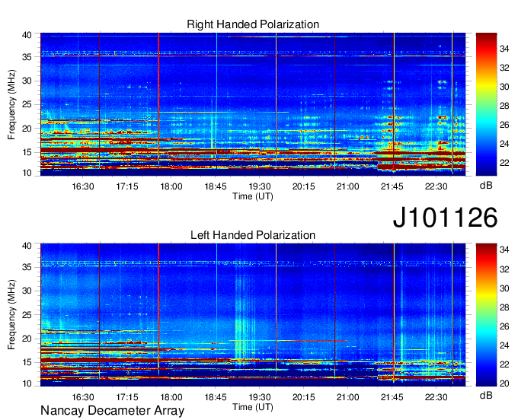Click the lower dB color scale bar
This screenshot has width=518, height=420.
coord(486,315)
